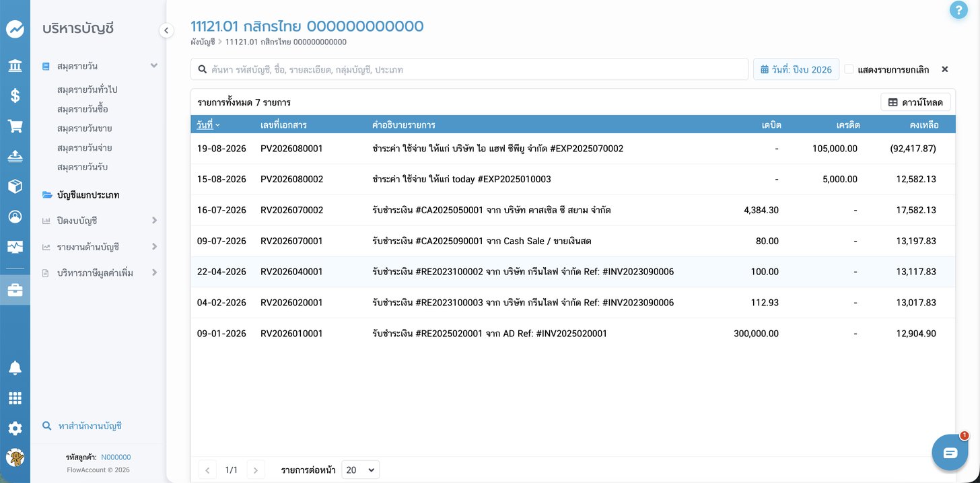Viewport: 980px width, 483px height.
Task: Click the ดาวน์โหลด download button
Action: point(915,102)
